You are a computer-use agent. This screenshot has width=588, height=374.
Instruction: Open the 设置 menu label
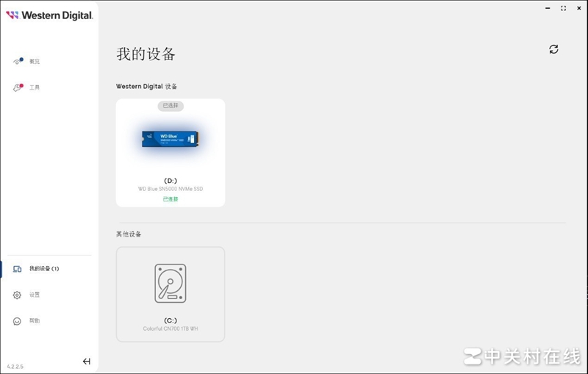point(35,295)
